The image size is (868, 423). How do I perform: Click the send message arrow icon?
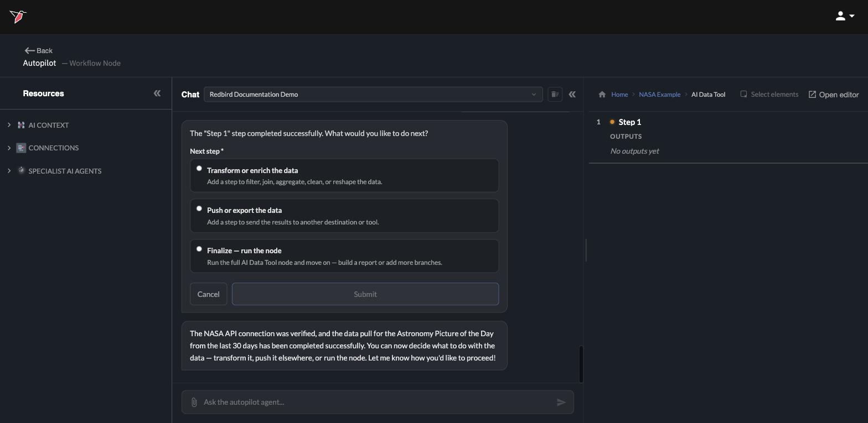pos(561,402)
